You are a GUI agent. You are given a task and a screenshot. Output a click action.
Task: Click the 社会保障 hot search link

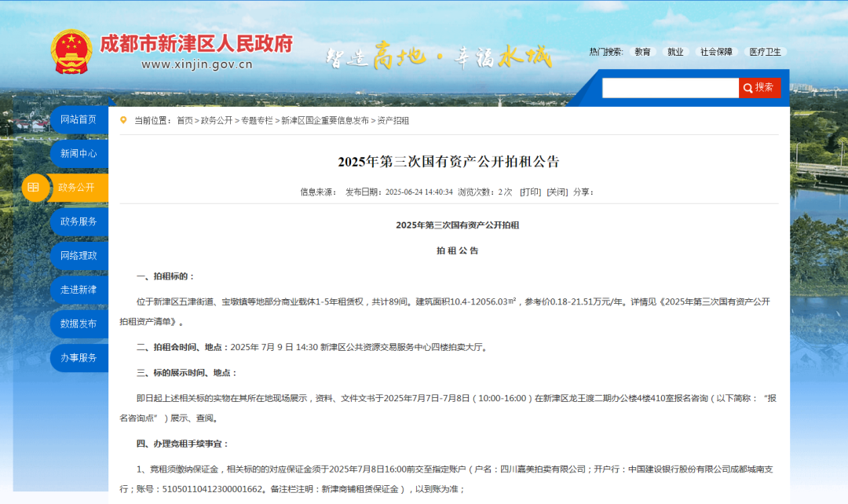point(716,52)
